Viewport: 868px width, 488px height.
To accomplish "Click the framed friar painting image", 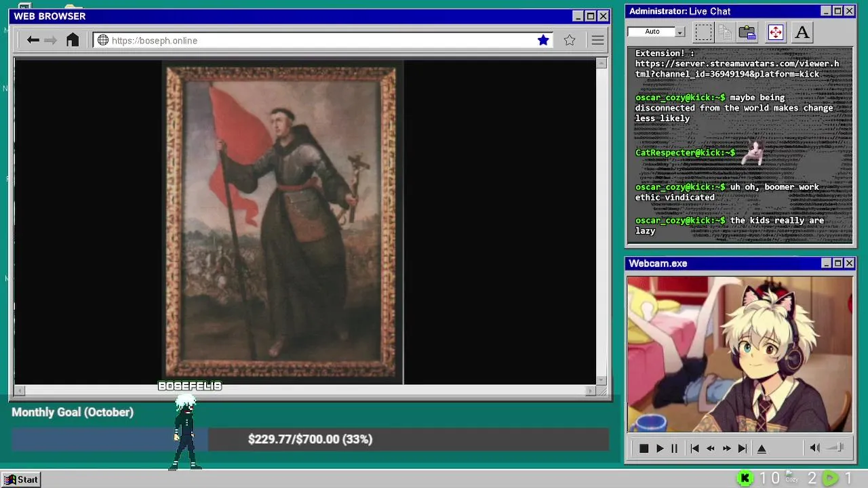I will [282, 222].
